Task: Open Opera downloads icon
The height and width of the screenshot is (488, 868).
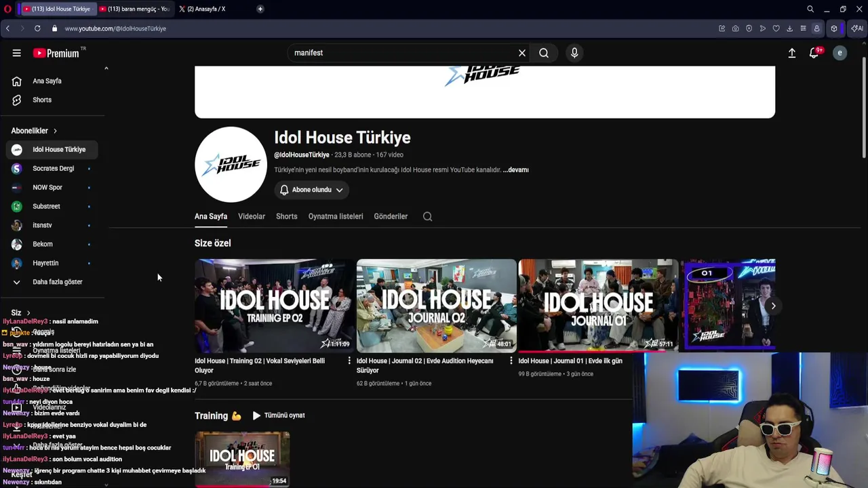Action: click(x=789, y=28)
